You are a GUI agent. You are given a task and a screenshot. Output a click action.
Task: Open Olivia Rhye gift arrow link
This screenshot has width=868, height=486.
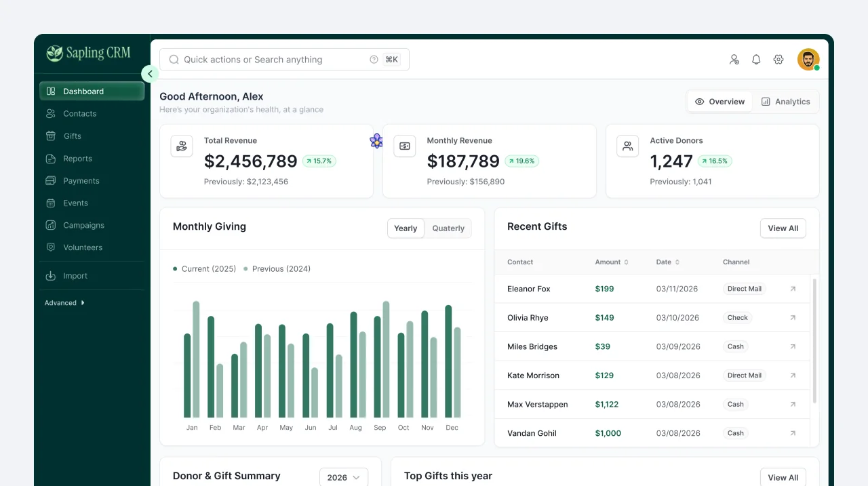(x=793, y=318)
